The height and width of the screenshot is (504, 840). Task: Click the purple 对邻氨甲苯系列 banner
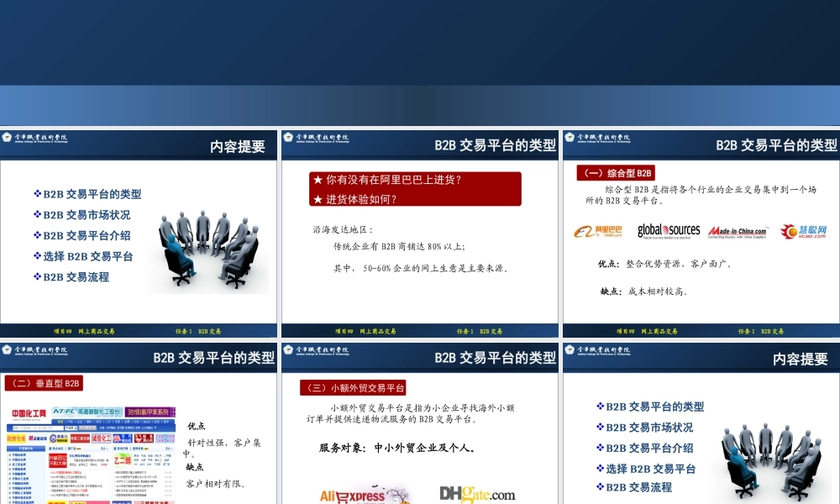click(x=151, y=412)
